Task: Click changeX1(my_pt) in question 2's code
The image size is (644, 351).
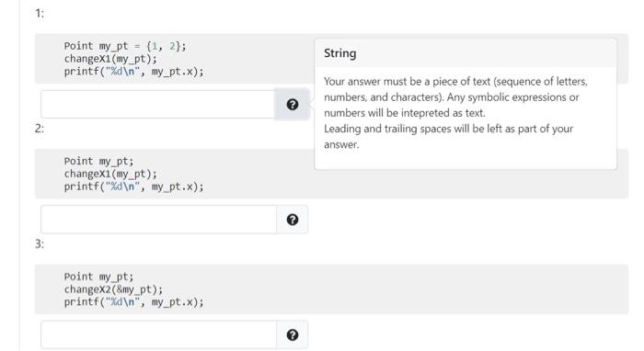Action: click(x=110, y=174)
